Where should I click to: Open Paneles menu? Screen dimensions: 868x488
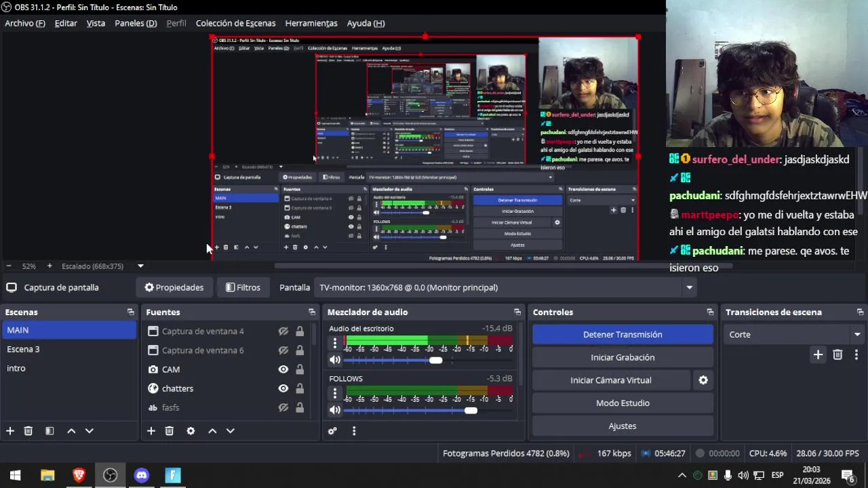point(136,23)
